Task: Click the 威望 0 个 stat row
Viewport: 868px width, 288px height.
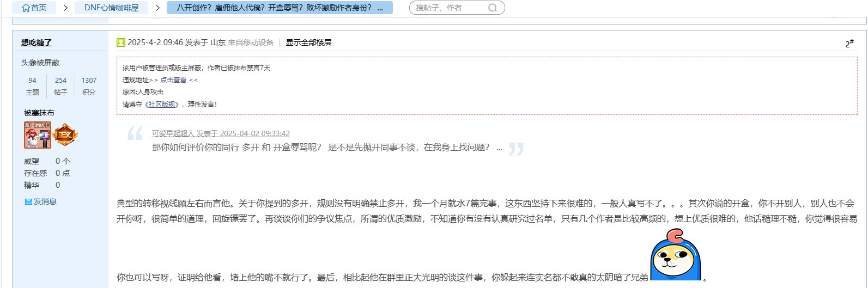Action: point(47,161)
